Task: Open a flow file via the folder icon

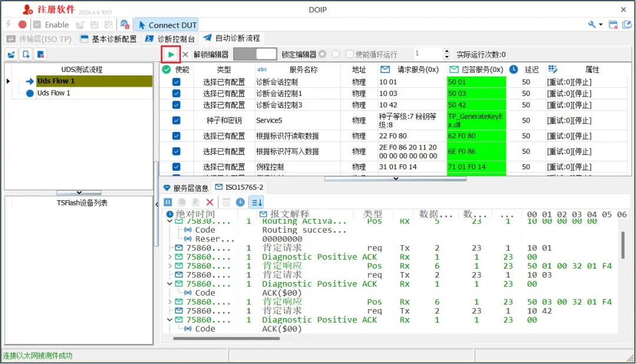Action: tap(11, 54)
